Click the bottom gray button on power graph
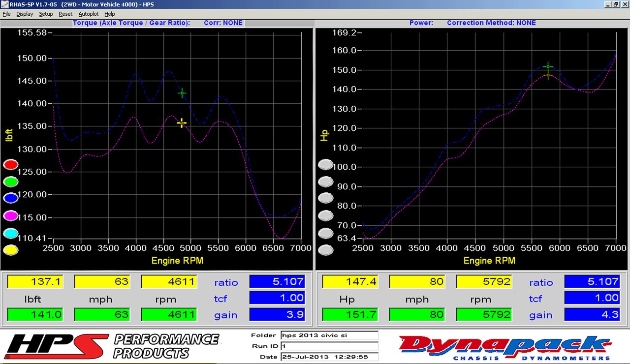Screen dimensions: 630x364 [x=326, y=250]
